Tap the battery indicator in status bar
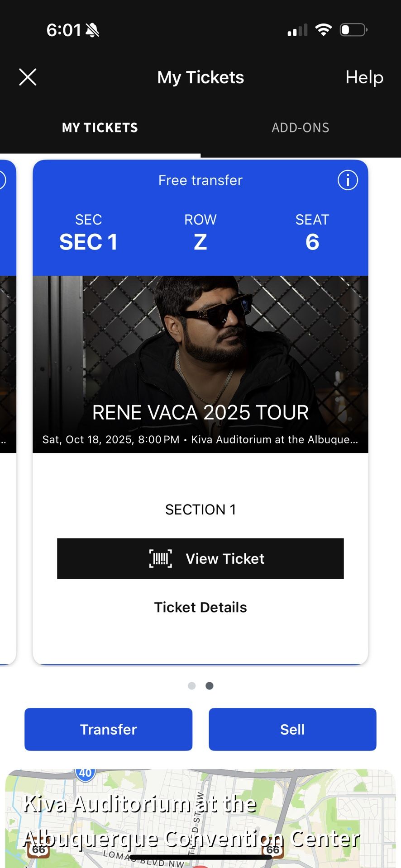This screenshot has height=868, width=401. (x=353, y=30)
